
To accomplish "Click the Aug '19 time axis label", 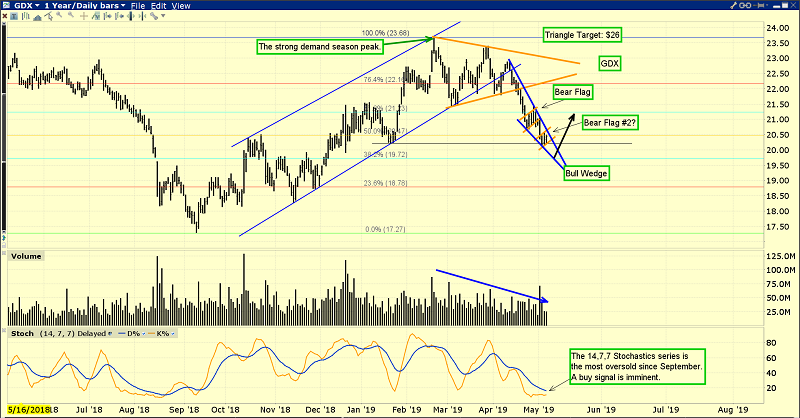I will pos(733,409).
